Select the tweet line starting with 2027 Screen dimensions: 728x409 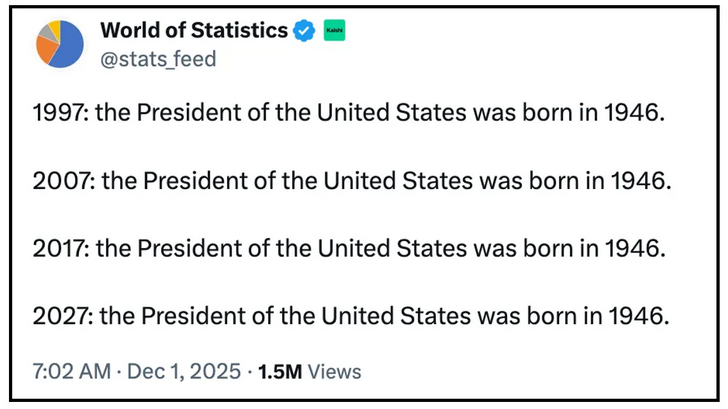pyautogui.click(x=348, y=317)
